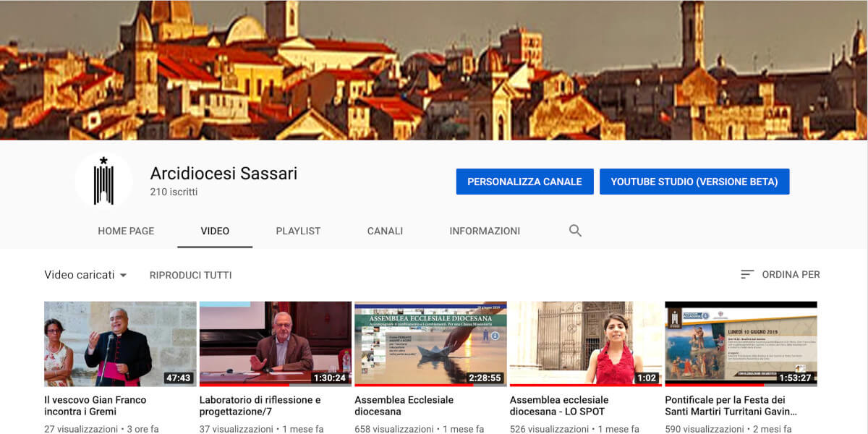Play the 2:28:55 Assemblea Ecclesiale thumbnail

click(430, 344)
